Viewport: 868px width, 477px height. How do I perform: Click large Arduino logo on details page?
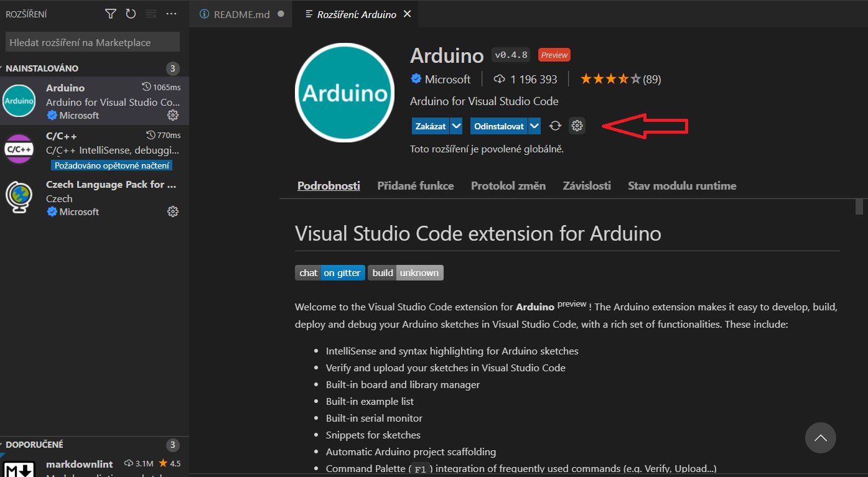[345, 93]
